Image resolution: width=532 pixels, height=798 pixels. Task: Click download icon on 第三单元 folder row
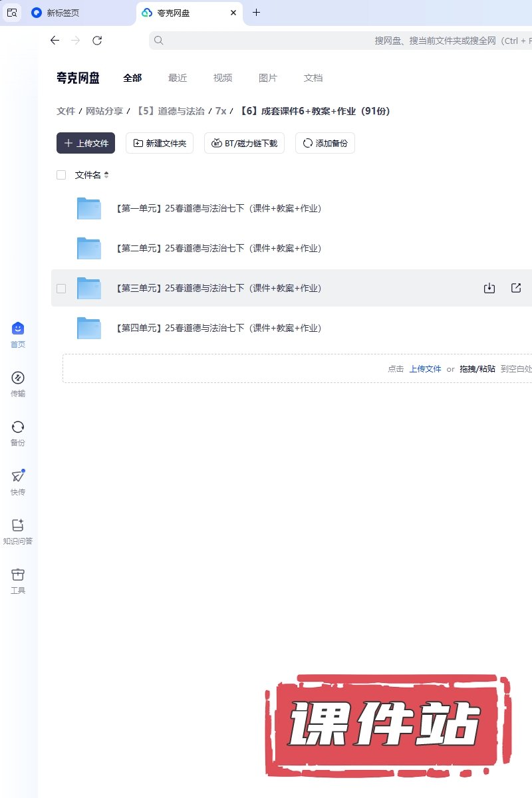tap(489, 288)
